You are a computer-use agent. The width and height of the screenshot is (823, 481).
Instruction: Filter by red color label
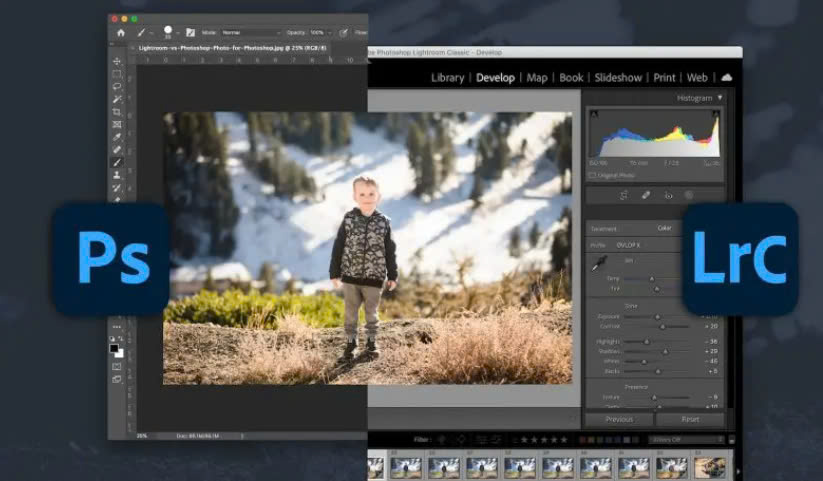tap(583, 440)
